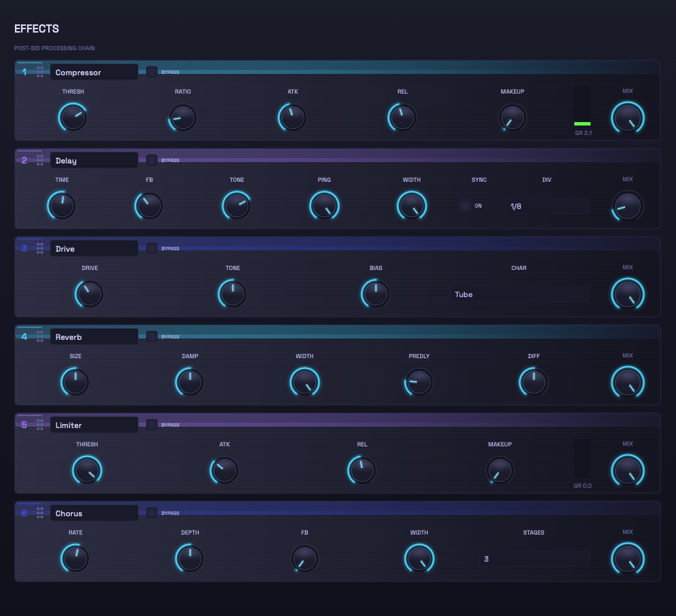Click the Drive BIAS knob
The image size is (676, 616).
click(x=376, y=294)
